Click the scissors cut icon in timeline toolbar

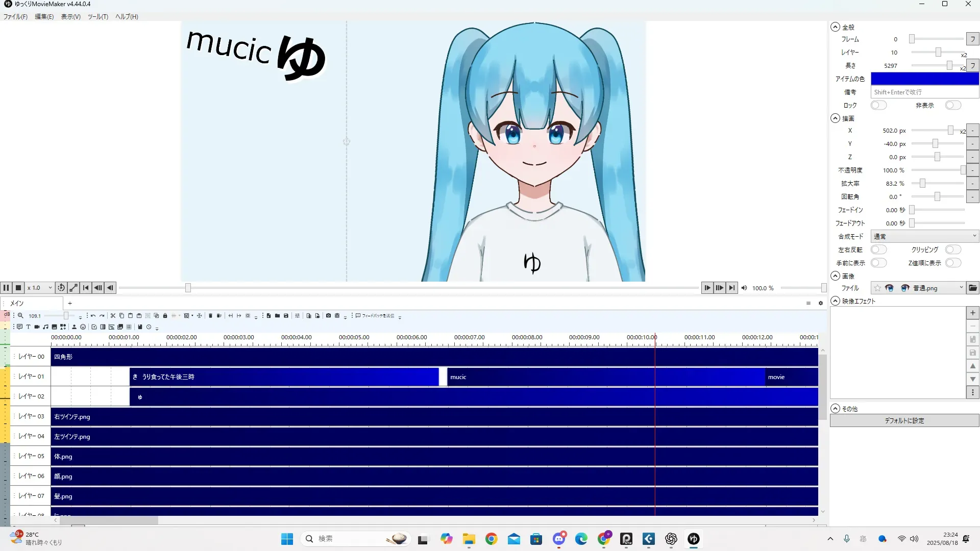[x=113, y=316]
